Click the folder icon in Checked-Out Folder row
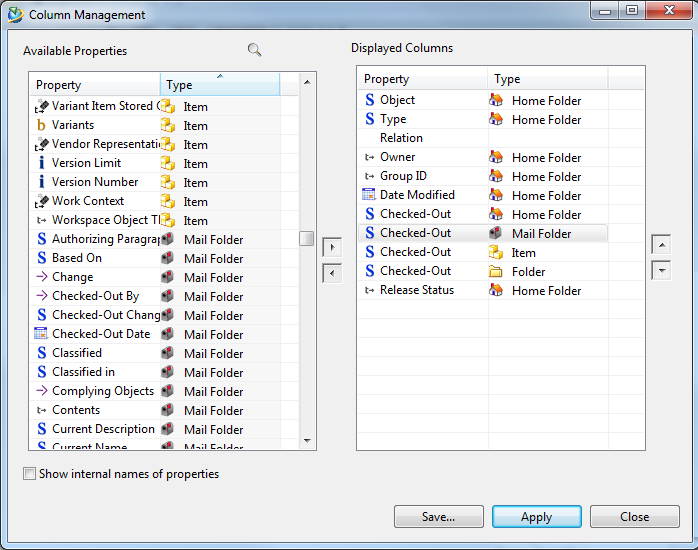The width and height of the screenshot is (698, 550). pos(496,271)
